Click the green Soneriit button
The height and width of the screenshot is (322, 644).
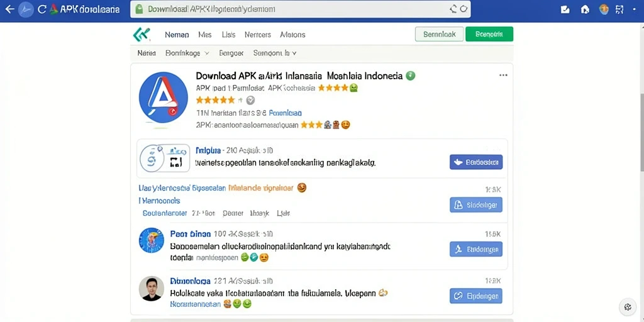tap(489, 34)
